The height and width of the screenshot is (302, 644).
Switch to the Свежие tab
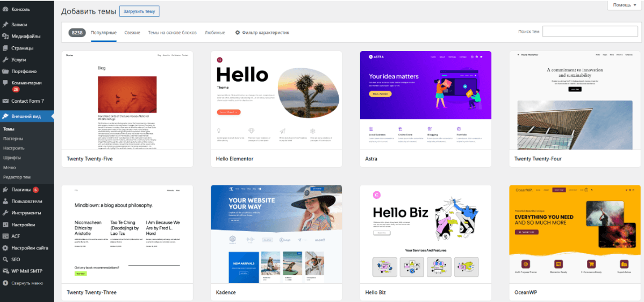point(132,32)
